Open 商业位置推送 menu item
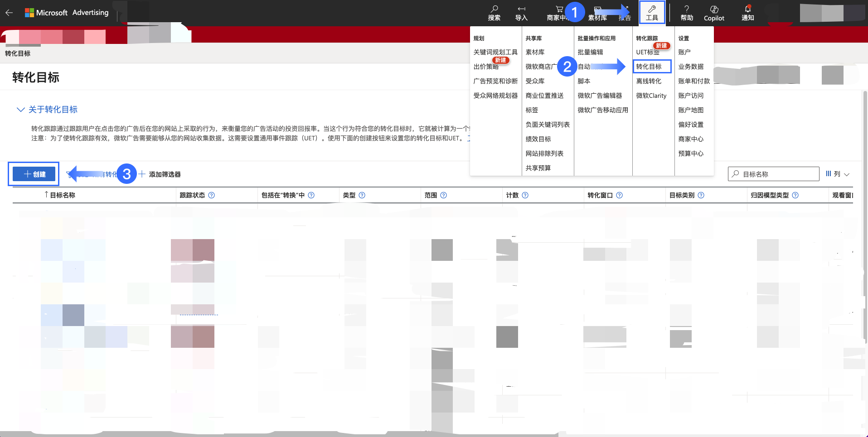Viewport: 868px width, 437px height. [x=544, y=96]
